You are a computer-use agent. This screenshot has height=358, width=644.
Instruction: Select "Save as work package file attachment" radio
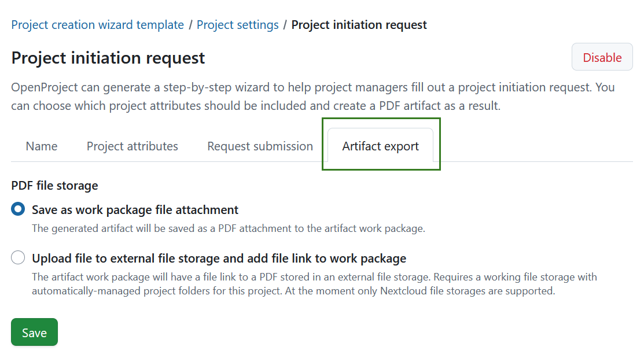click(17, 209)
